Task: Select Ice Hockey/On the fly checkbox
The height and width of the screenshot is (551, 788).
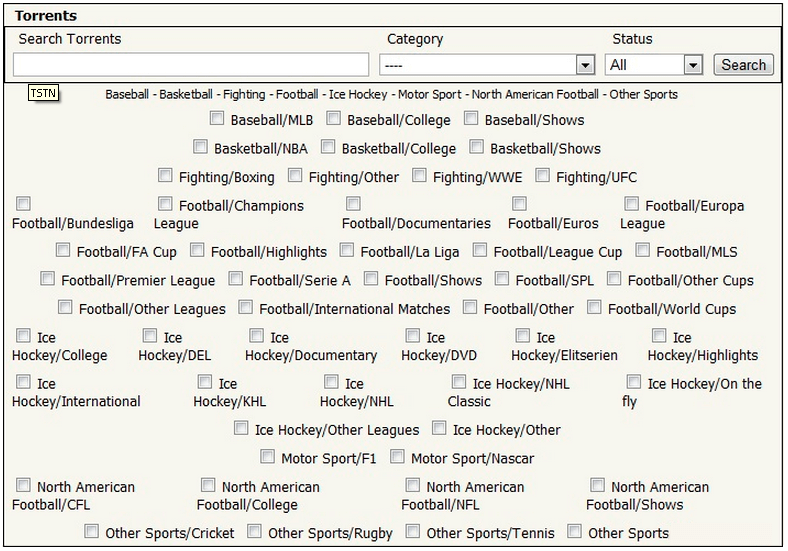Action: (x=634, y=382)
